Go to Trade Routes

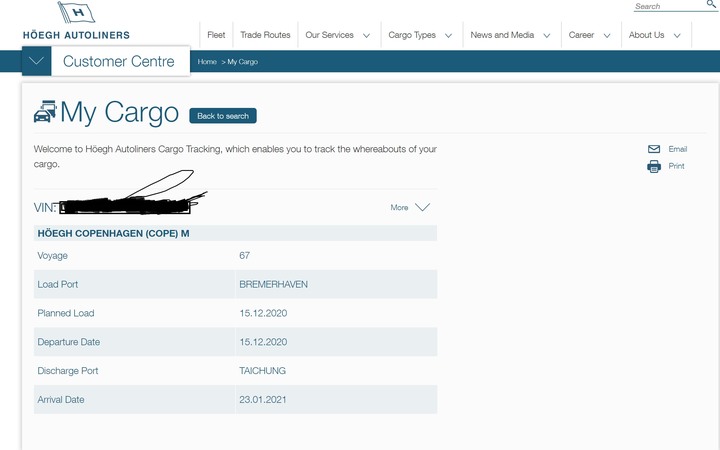click(265, 35)
